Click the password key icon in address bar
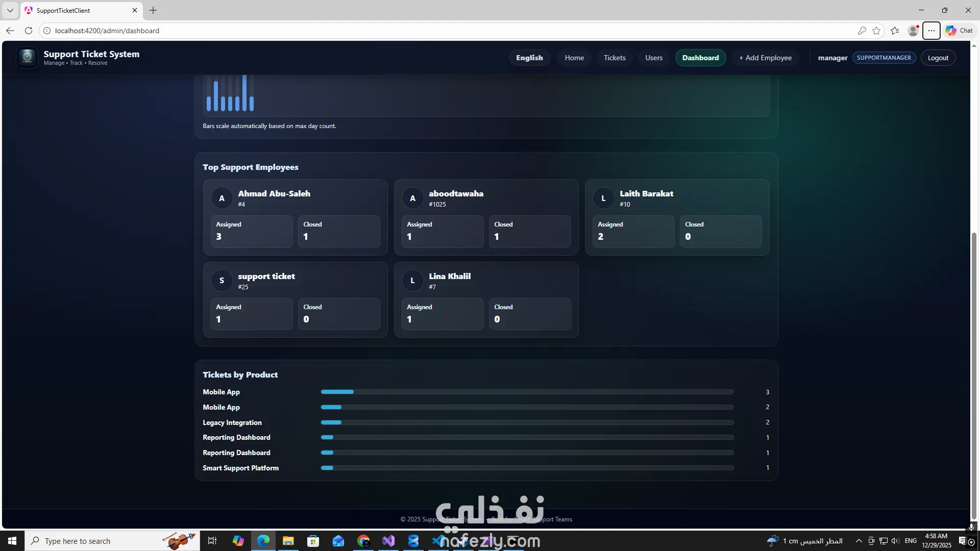 [862, 31]
